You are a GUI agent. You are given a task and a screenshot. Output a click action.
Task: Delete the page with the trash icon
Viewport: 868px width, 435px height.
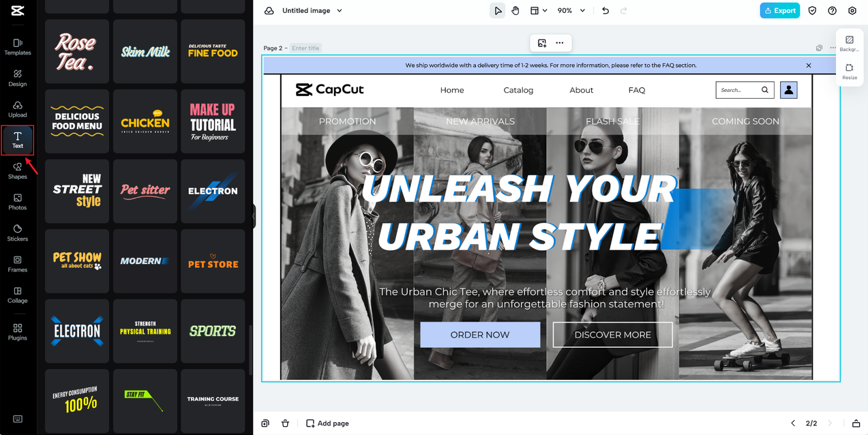(285, 423)
